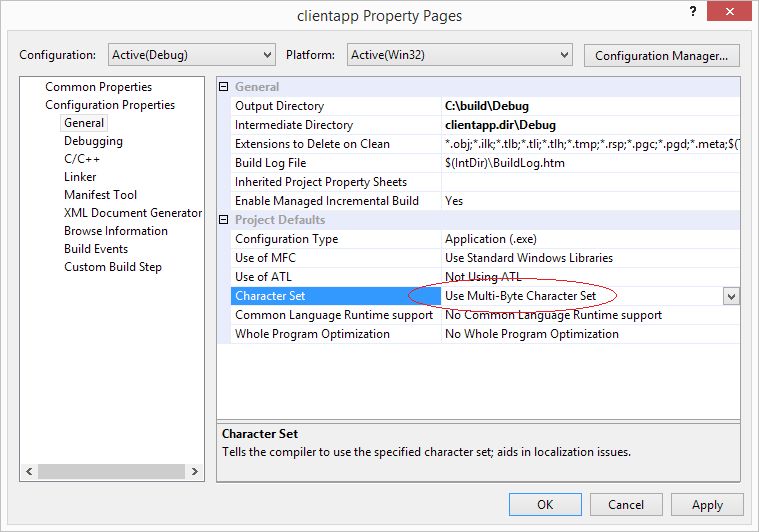Close the clientapp Property Pages dialog
Screen dimensions: 759x532
click(x=729, y=11)
